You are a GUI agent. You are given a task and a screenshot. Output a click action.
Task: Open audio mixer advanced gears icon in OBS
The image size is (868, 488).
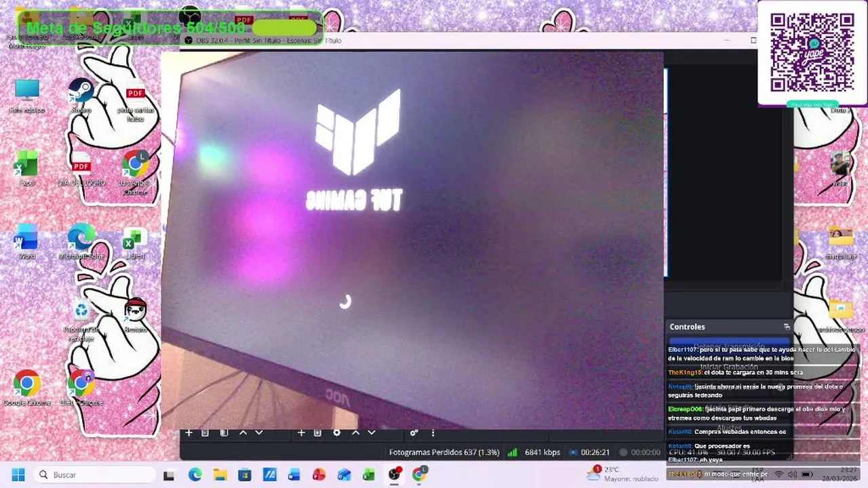tap(414, 432)
